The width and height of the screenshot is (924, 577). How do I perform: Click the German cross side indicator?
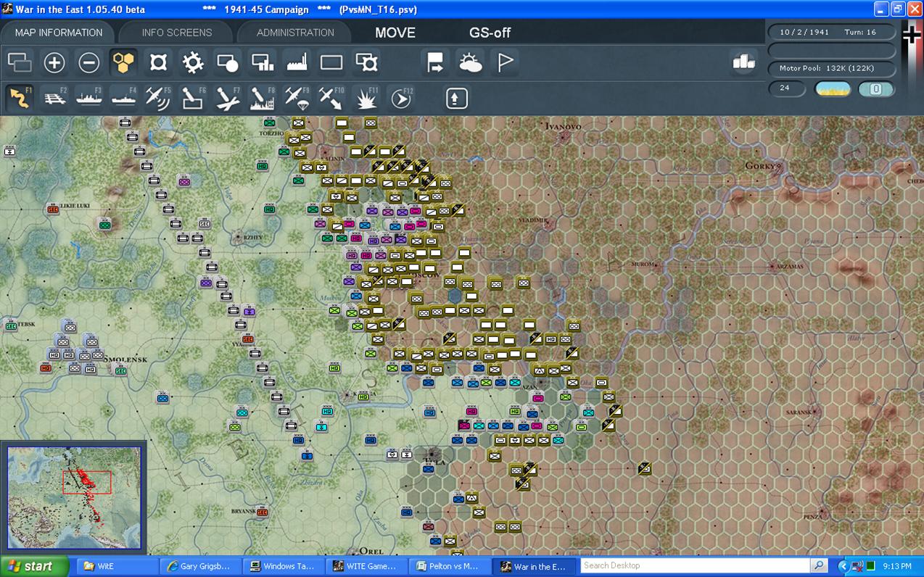tap(912, 34)
